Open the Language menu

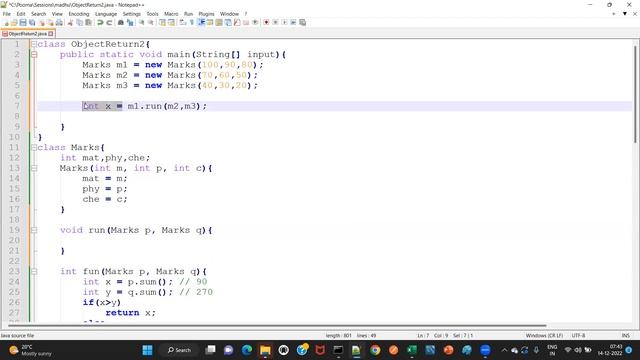pyautogui.click(x=106, y=14)
